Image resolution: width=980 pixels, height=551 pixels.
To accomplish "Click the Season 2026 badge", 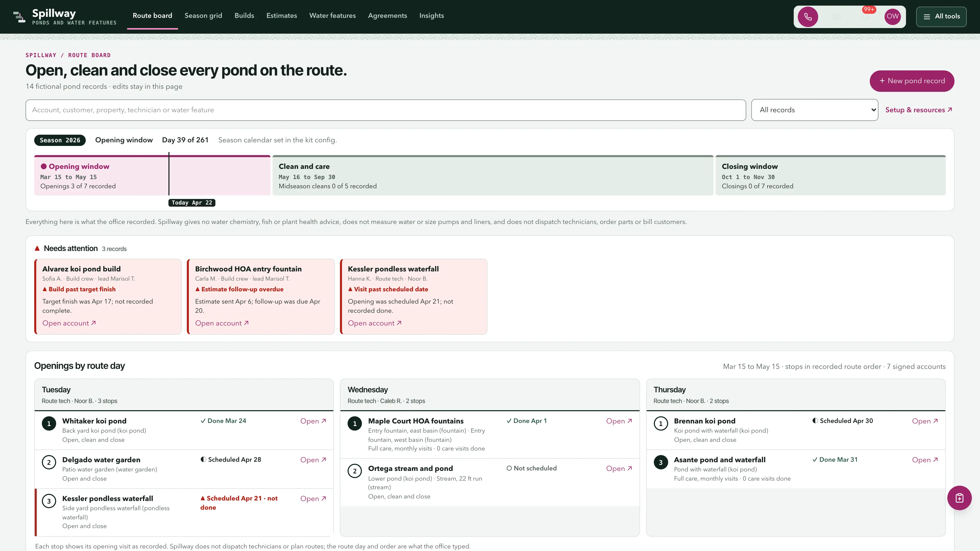I will [x=60, y=140].
